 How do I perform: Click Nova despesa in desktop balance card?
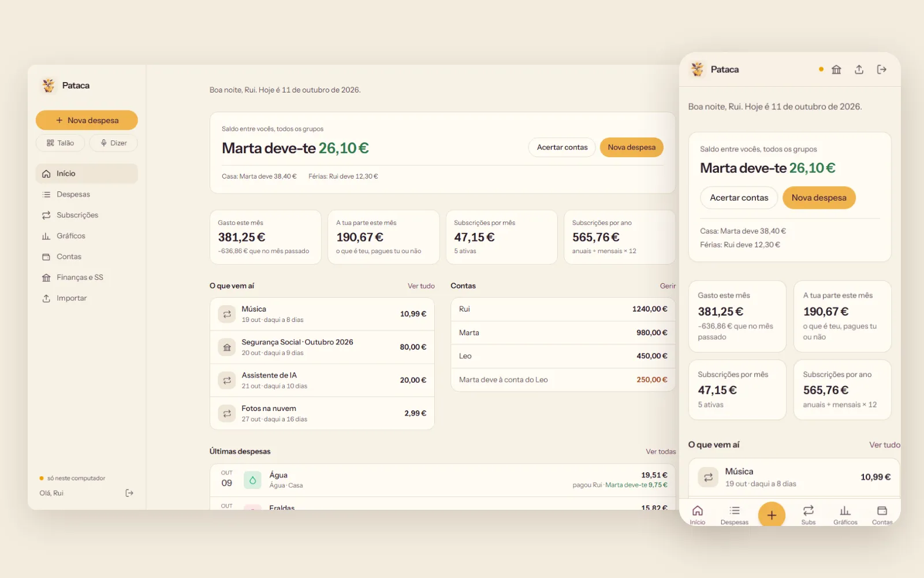pos(632,147)
